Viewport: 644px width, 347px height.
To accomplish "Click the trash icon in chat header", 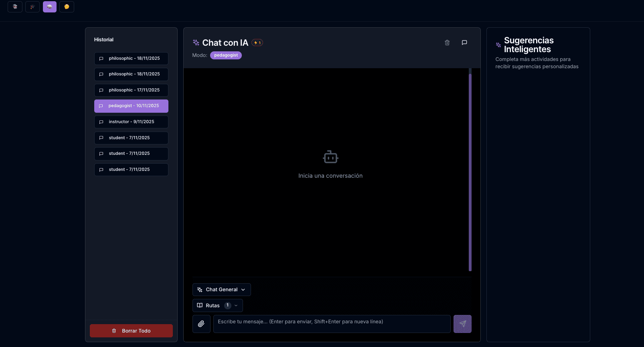I will tap(447, 43).
